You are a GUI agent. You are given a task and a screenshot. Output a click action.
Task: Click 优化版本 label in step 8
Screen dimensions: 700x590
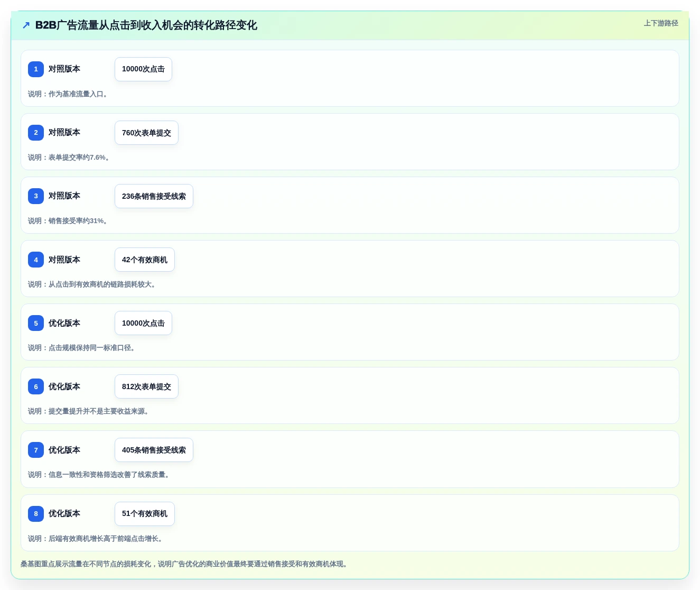64,513
